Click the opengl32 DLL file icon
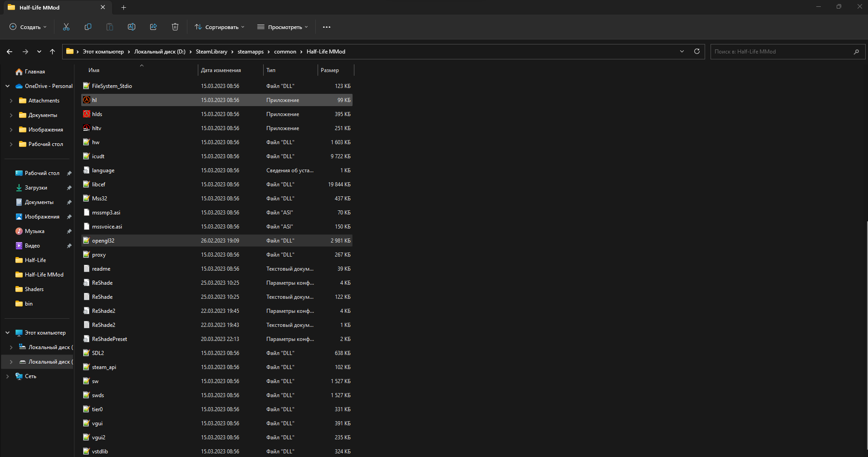 87,240
